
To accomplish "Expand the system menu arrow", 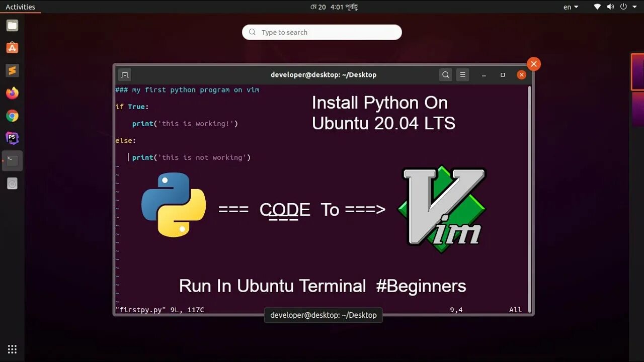I will (x=635, y=7).
